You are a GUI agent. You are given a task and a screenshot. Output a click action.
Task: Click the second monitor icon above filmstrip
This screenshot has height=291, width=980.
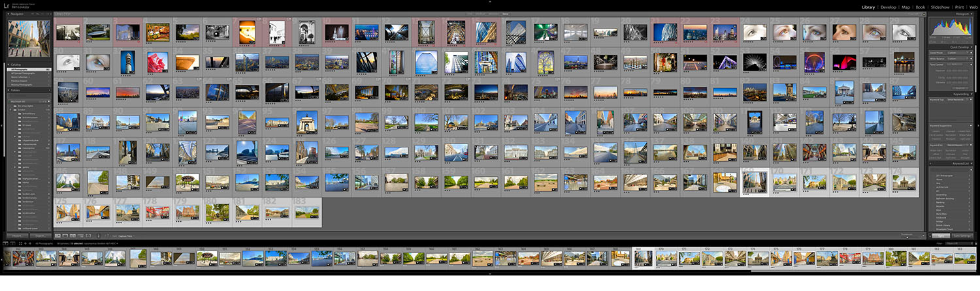point(12,243)
